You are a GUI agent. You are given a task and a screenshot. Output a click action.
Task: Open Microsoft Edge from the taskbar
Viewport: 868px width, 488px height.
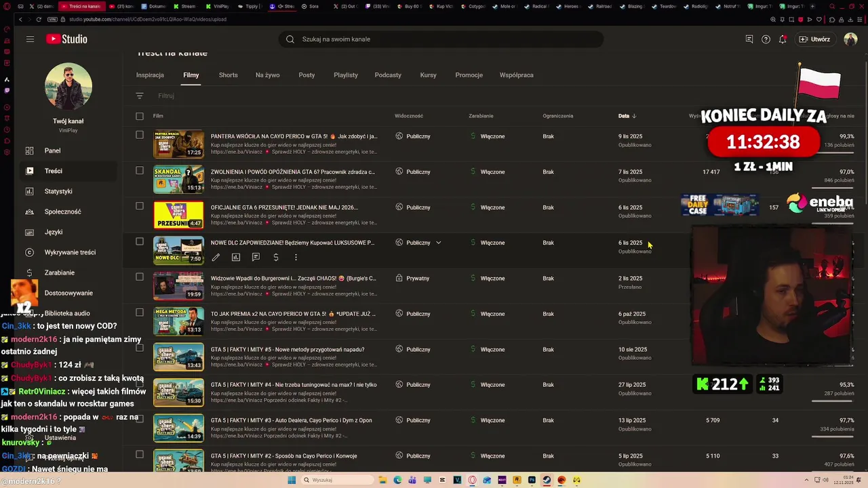tap(397, 480)
